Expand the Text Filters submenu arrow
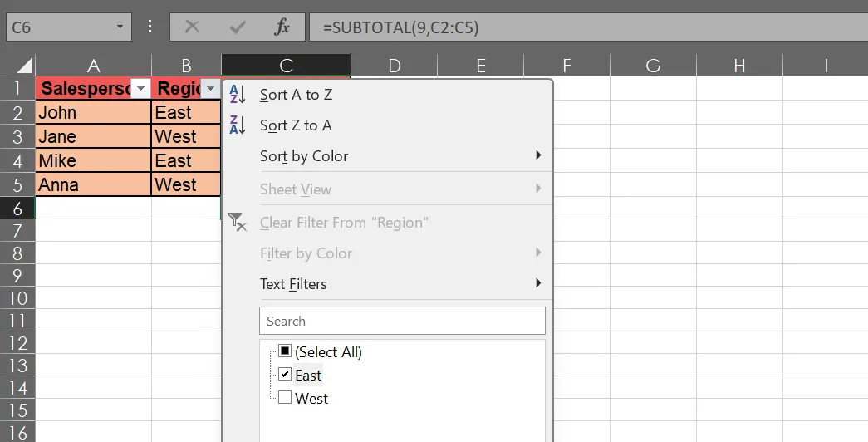Viewport: 868px width, 442px height. click(538, 283)
